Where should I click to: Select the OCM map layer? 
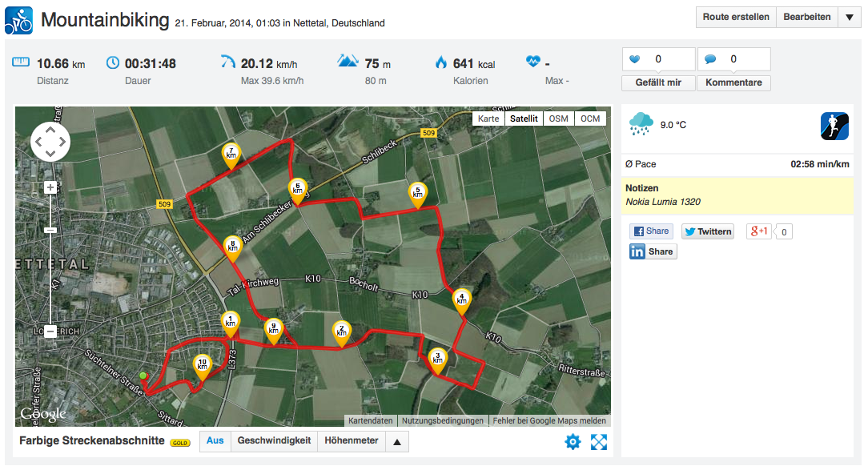click(590, 119)
